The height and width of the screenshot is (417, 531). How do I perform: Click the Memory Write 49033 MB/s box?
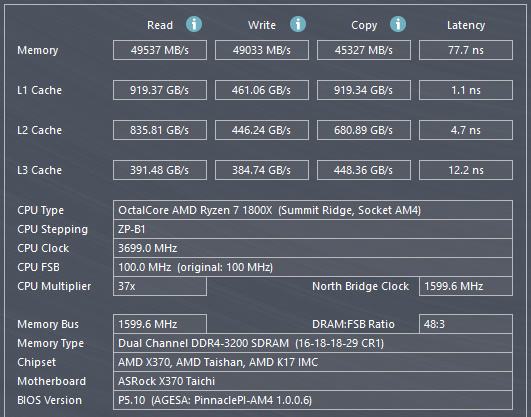pyautogui.click(x=262, y=50)
